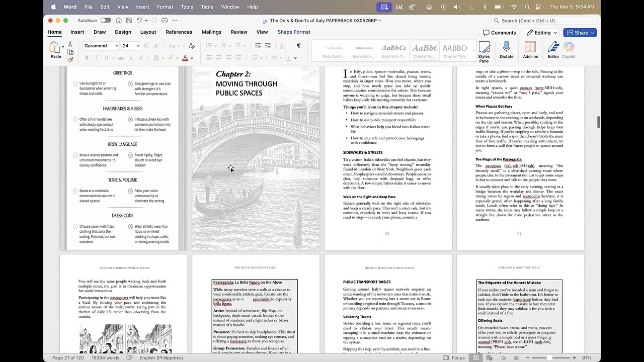Launch the Editor proofing tool
Image resolution: width=644 pixels, height=362 pixels.
click(x=553, y=50)
